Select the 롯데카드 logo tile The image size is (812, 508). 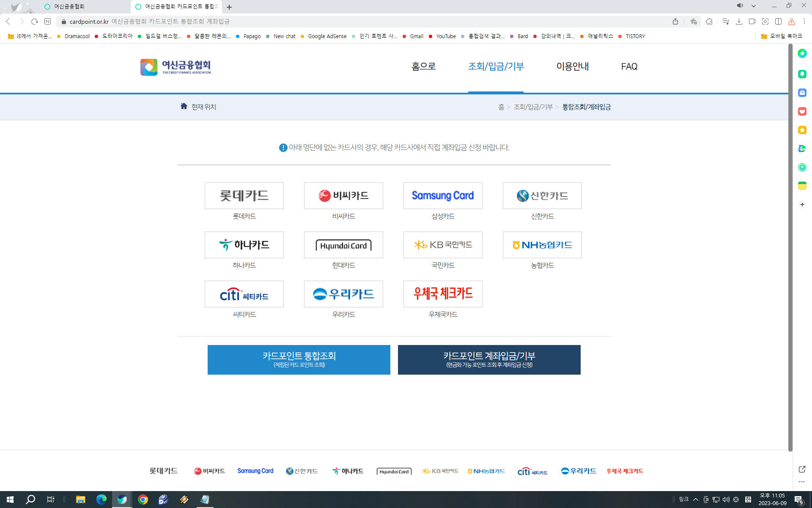pos(244,196)
